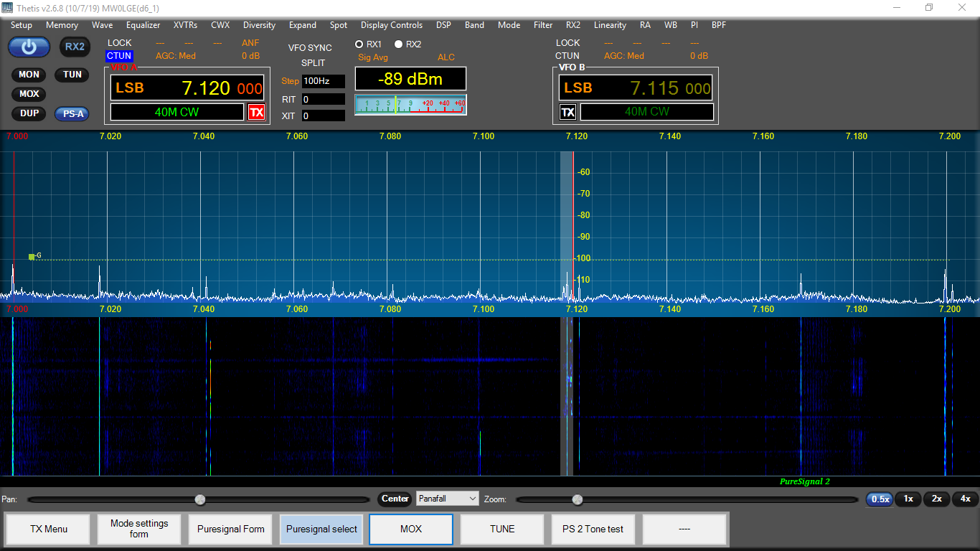
Task: Open the Diversity menu
Action: pyautogui.click(x=260, y=25)
